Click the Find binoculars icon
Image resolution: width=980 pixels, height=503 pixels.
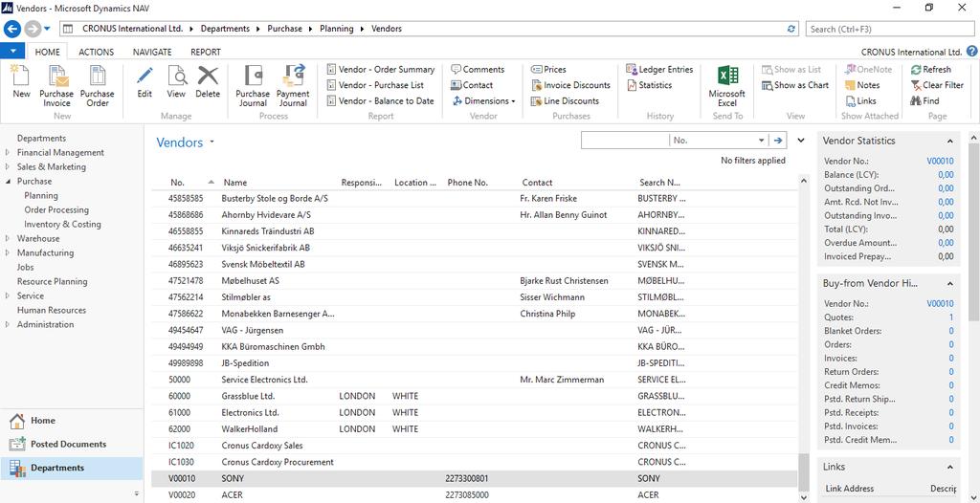pyautogui.click(x=916, y=100)
